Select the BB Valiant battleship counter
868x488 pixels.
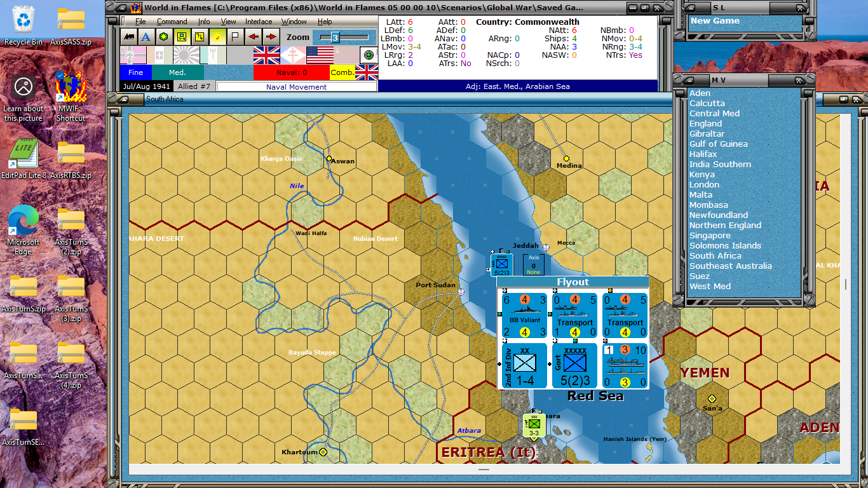point(524,316)
